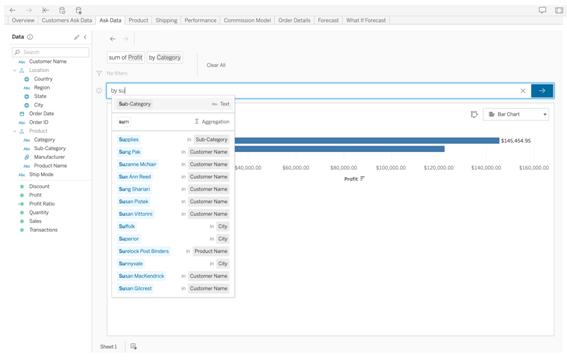567x361 pixels.
Task: Select the Transactions measure
Action: pos(43,230)
